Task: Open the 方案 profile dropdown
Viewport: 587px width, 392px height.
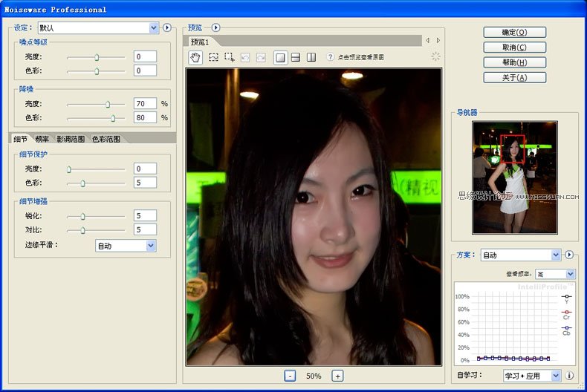Action: point(556,255)
